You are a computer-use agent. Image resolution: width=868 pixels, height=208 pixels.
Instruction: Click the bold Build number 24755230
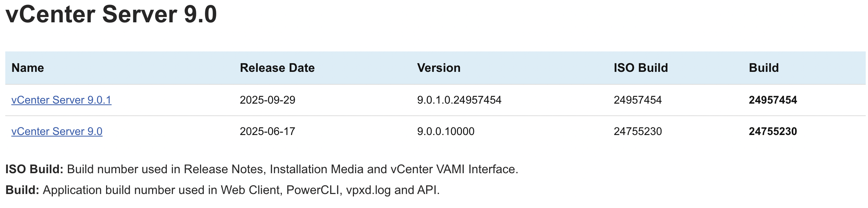[x=773, y=131]
